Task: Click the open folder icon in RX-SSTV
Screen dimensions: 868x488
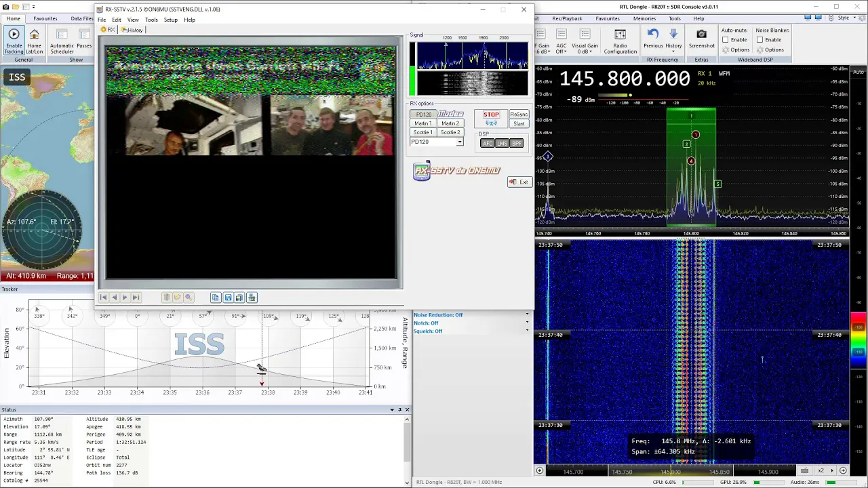Action: click(177, 297)
